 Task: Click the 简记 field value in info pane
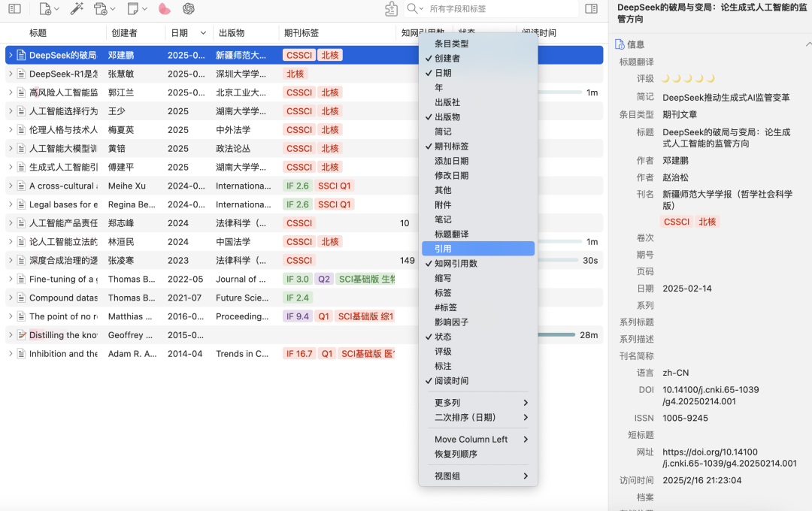coord(726,98)
